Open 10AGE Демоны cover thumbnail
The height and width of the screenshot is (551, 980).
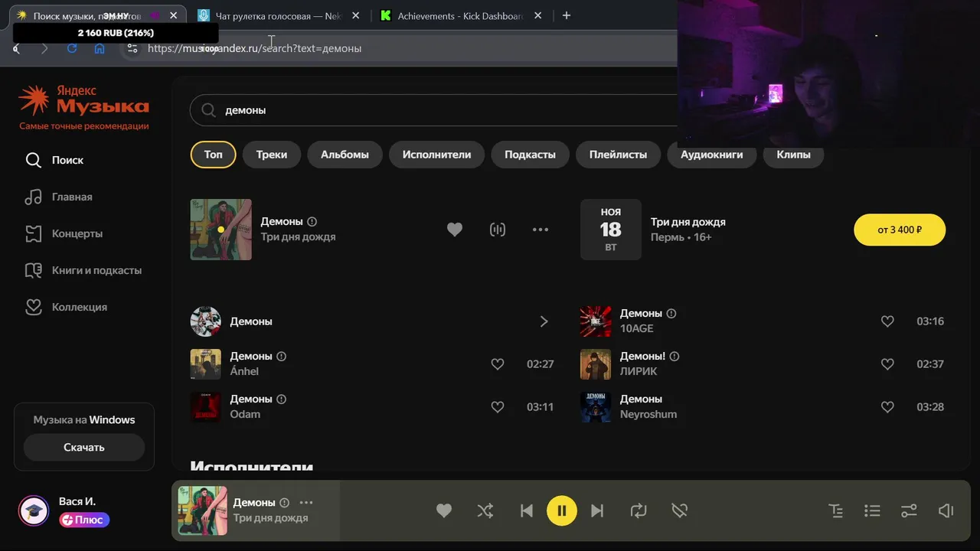pos(596,321)
